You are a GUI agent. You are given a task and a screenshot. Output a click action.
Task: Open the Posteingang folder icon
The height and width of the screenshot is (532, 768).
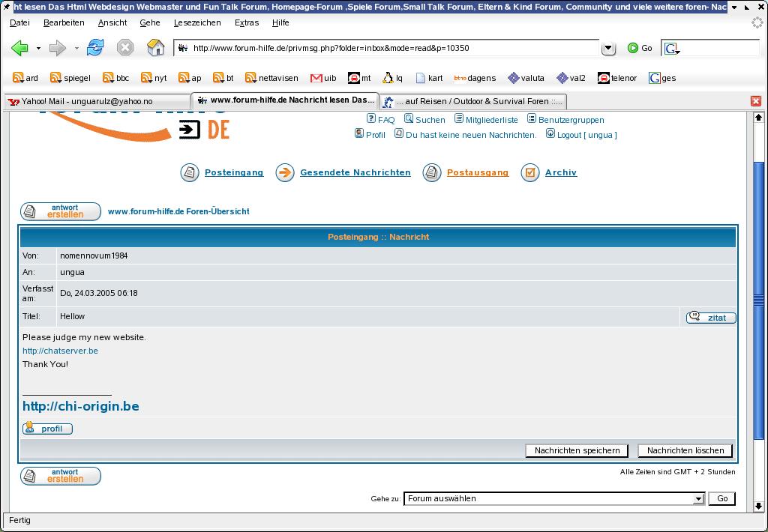pyautogui.click(x=190, y=173)
